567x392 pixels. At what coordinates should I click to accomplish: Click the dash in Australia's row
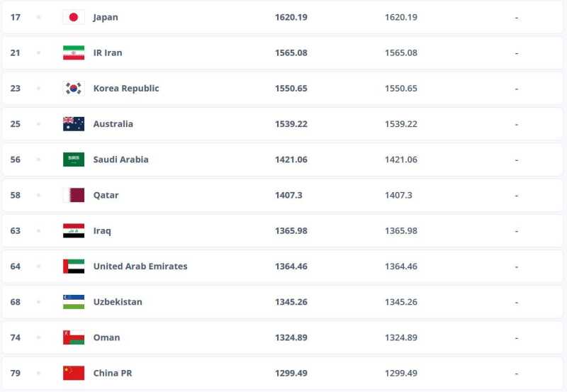click(x=517, y=124)
